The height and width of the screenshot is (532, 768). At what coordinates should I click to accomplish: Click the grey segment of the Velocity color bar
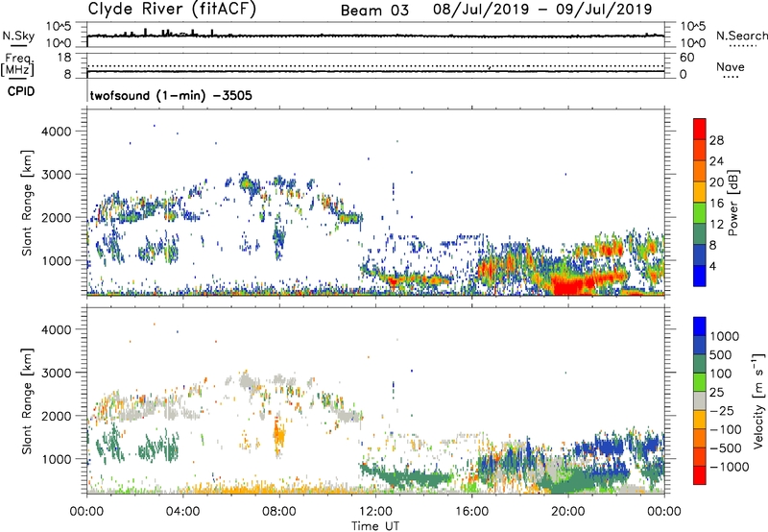(700, 399)
